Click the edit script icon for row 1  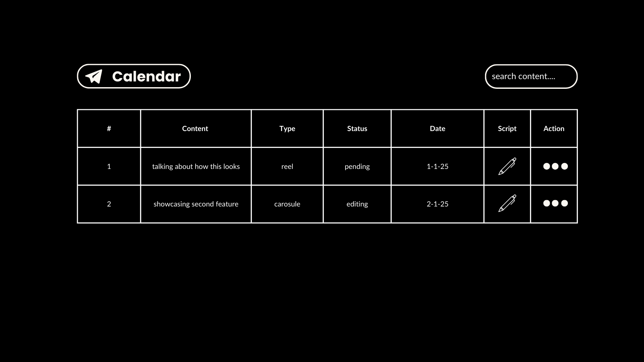[507, 166]
